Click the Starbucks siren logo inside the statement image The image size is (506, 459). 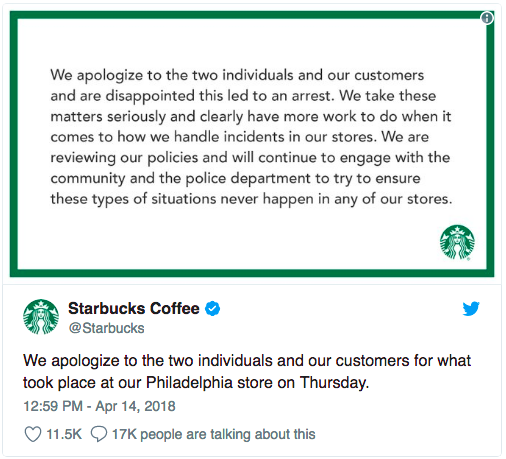tap(457, 242)
